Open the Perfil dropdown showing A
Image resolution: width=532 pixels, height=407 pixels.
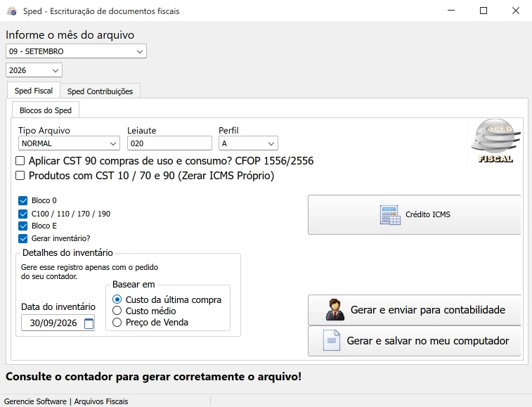click(x=248, y=143)
